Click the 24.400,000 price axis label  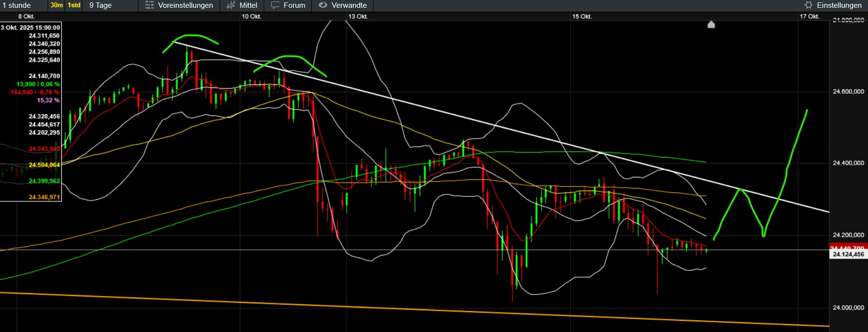848,163
